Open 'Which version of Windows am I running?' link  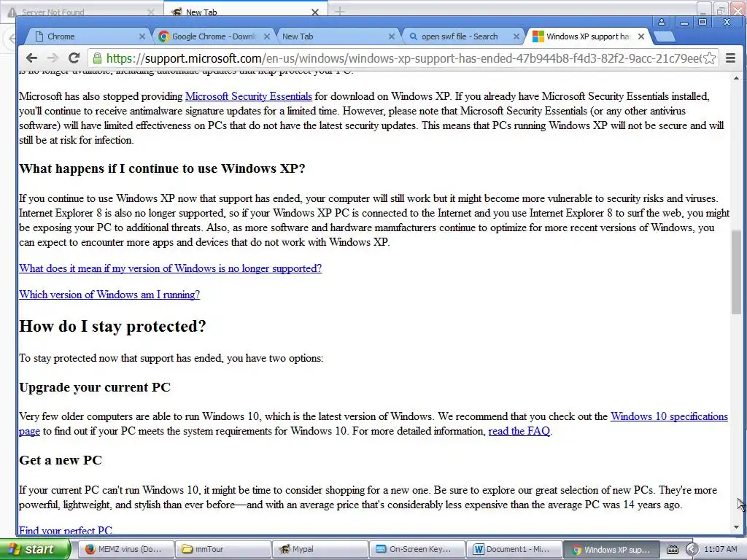(109, 295)
